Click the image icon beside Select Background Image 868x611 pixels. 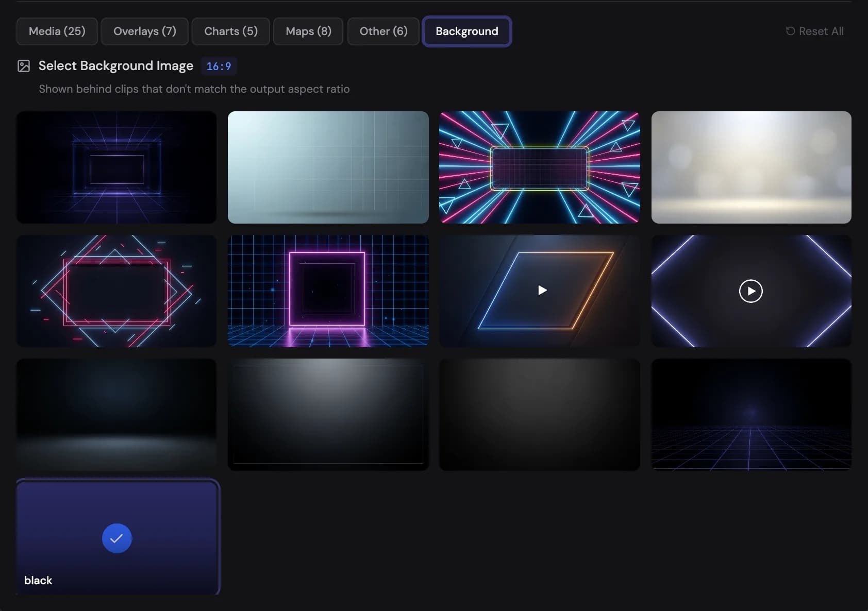[24, 66]
